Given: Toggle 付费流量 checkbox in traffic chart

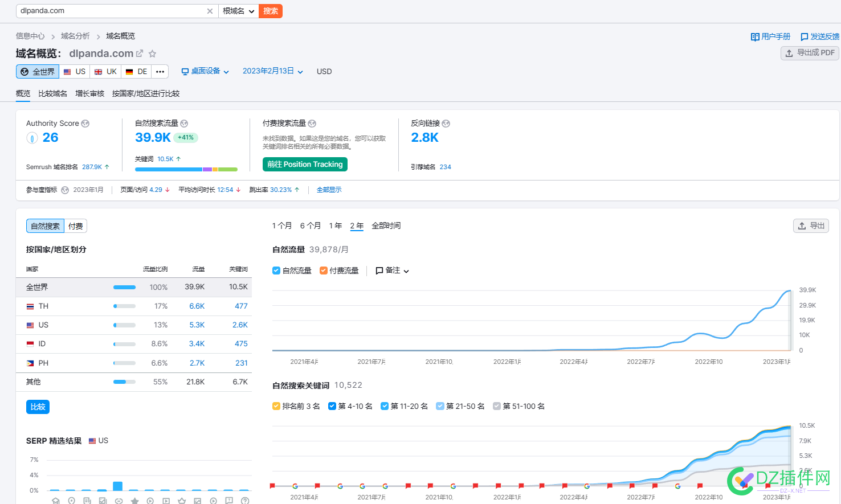Looking at the screenshot, I should (324, 271).
